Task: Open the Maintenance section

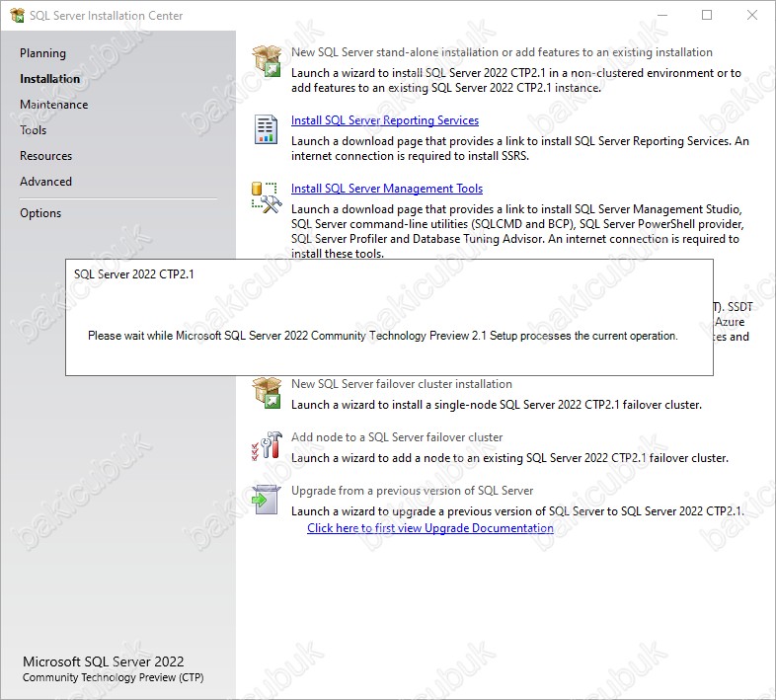Action: tap(54, 105)
